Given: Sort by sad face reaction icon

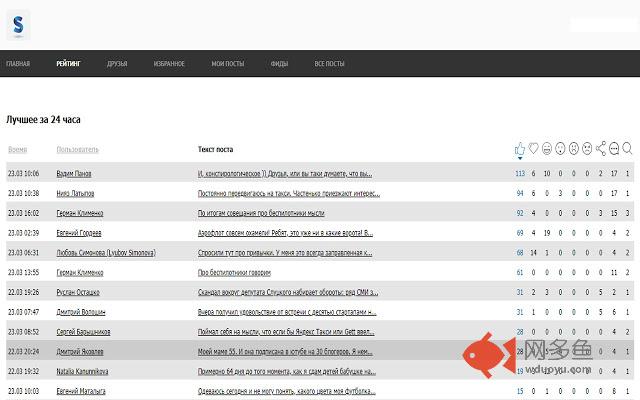Looking at the screenshot, I should point(573,149).
